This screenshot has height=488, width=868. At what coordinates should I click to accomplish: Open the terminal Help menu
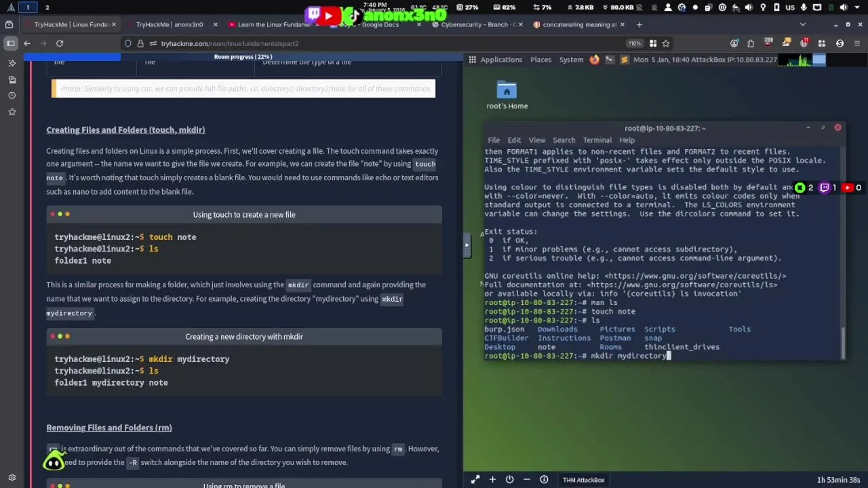click(x=627, y=140)
